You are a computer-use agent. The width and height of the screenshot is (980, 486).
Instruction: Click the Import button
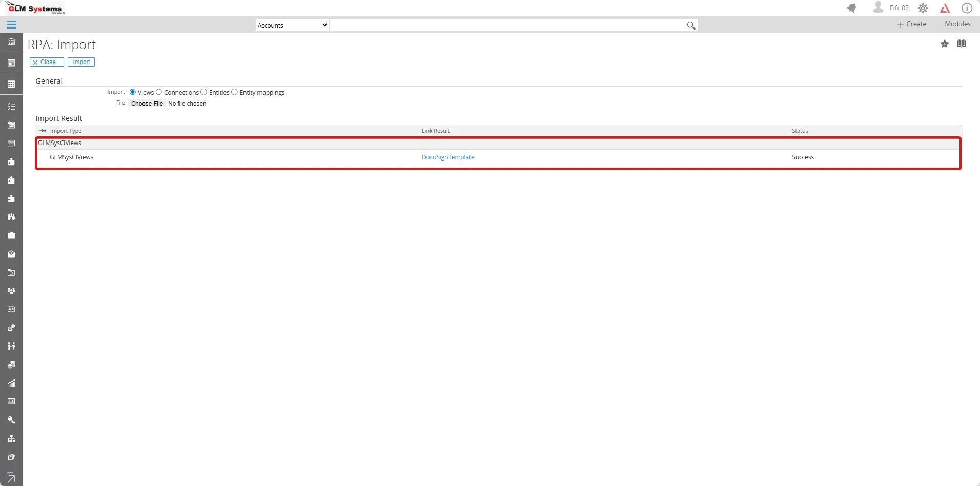(81, 62)
